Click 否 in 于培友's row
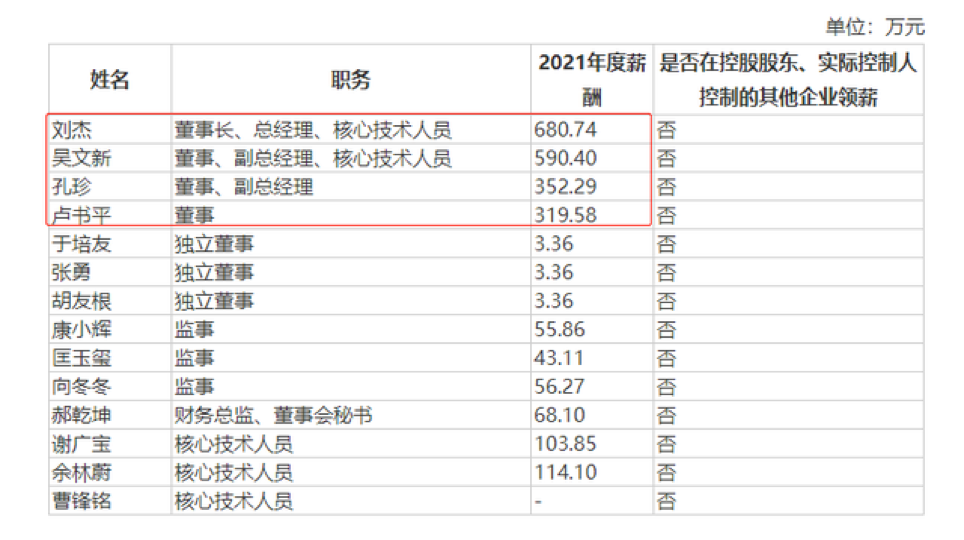This screenshot has width=964, height=540. pyautogui.click(x=667, y=244)
